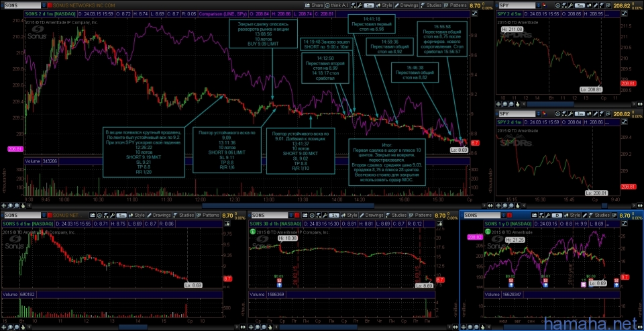Viewport: 644px width, 331px height.
Task: Expand symbol dropdown next to SONUS NETWORKS title
Action: point(43,5)
